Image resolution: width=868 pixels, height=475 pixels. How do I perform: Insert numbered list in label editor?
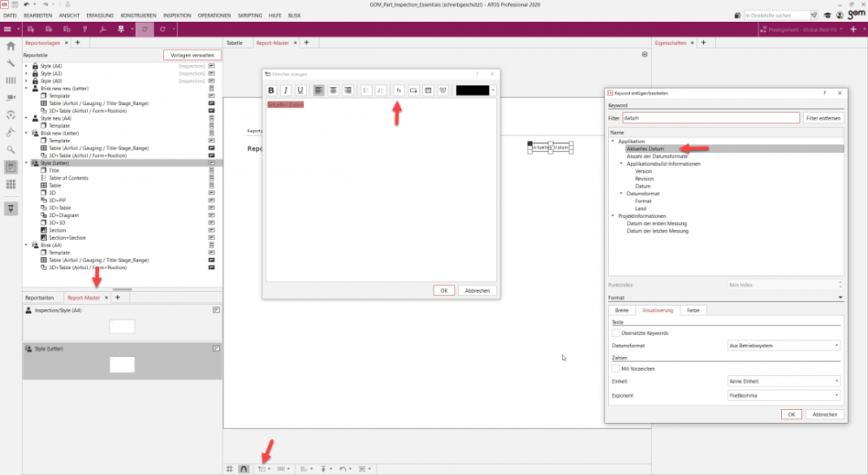(x=381, y=90)
